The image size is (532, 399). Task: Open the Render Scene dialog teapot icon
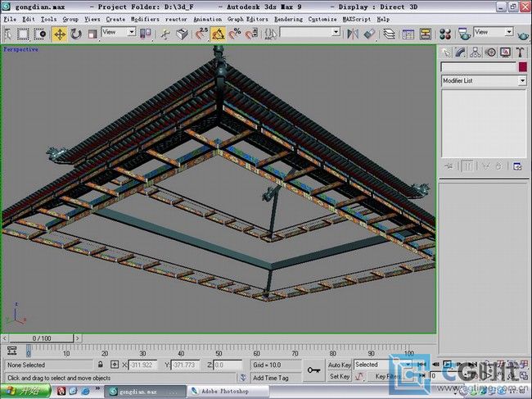(464, 34)
